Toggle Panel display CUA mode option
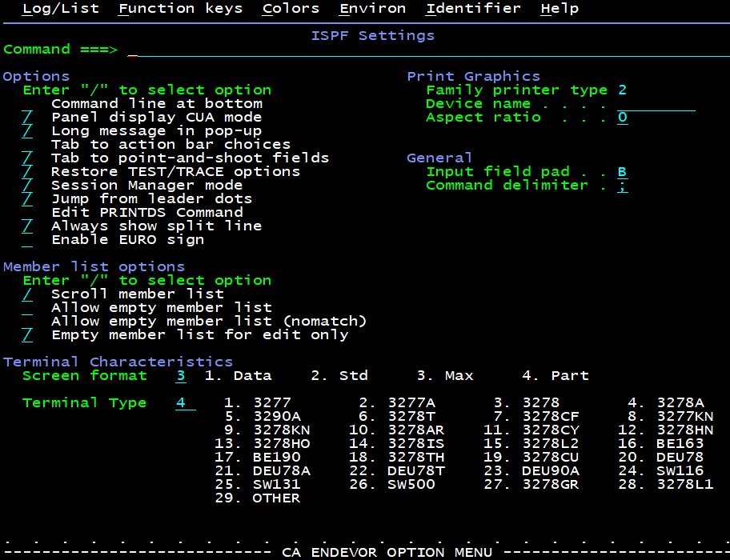The height and width of the screenshot is (560, 730). 28,118
